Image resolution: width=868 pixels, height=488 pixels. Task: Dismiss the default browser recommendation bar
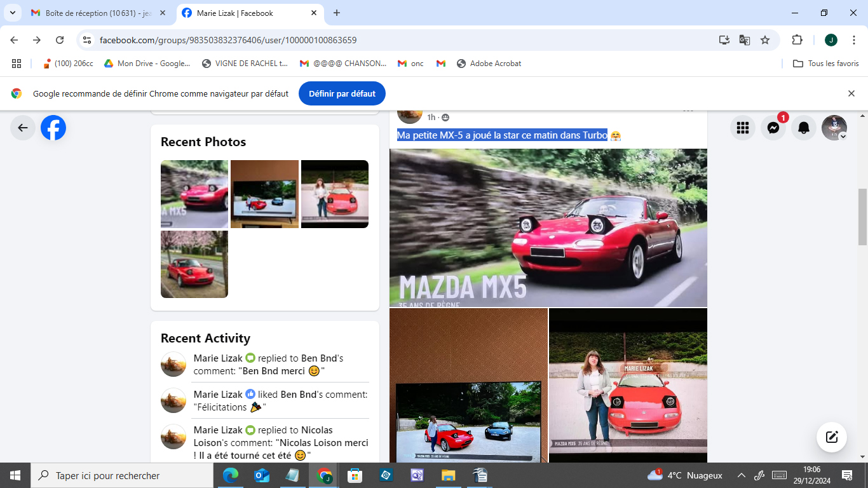pos(851,93)
